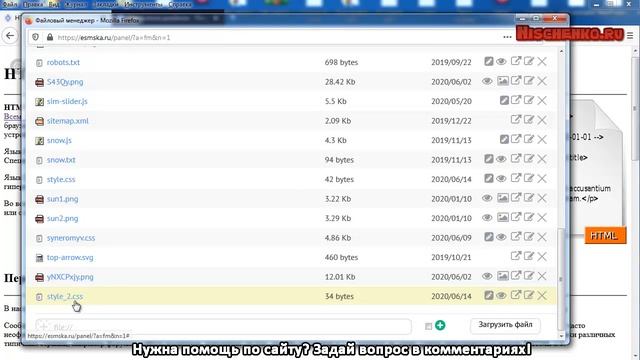Click the file manager list scrollbar
The image size is (640, 360).
click(x=561, y=280)
